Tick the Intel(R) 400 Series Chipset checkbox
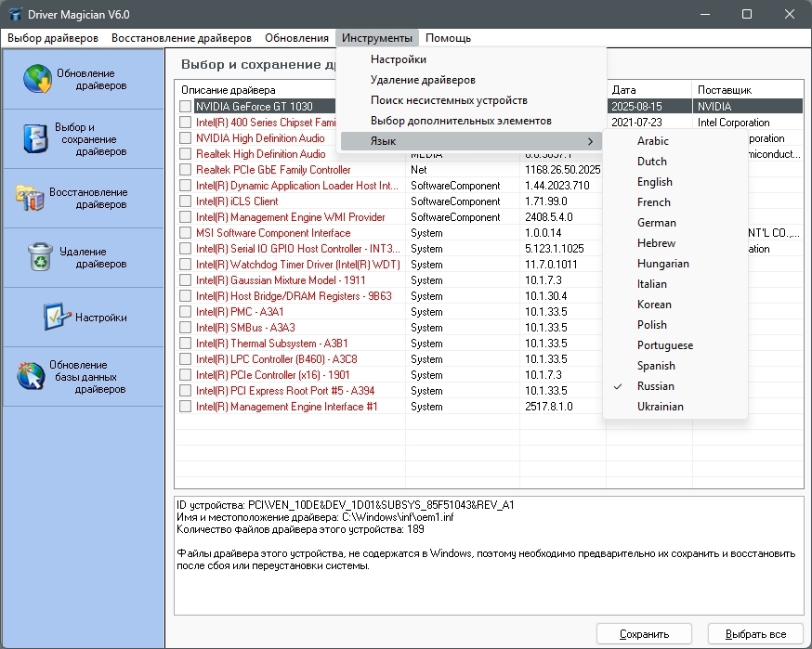The width and height of the screenshot is (812, 649). 186,123
